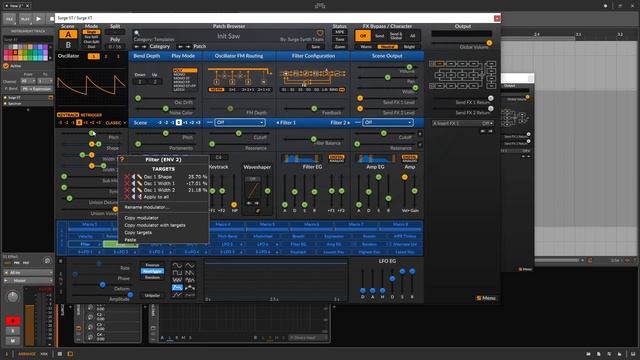Image resolution: width=640 pixels, height=360 pixels.
Task: Open the Amp EG Digital/Analog mode selector
Action: 409,158
